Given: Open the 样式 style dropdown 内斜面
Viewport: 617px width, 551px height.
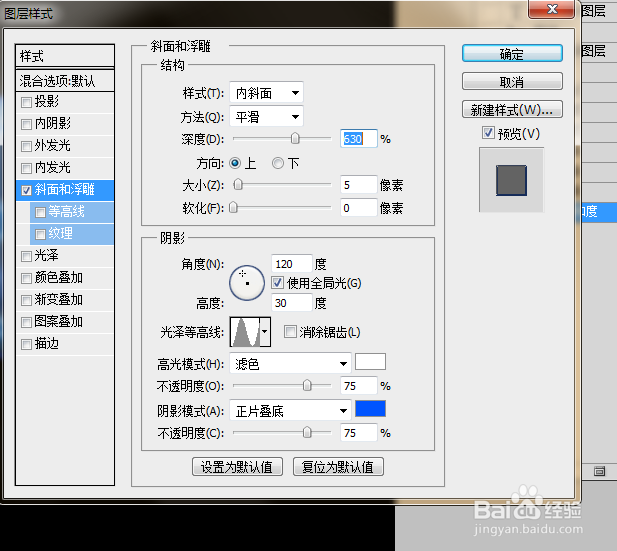Looking at the screenshot, I should pos(266,93).
